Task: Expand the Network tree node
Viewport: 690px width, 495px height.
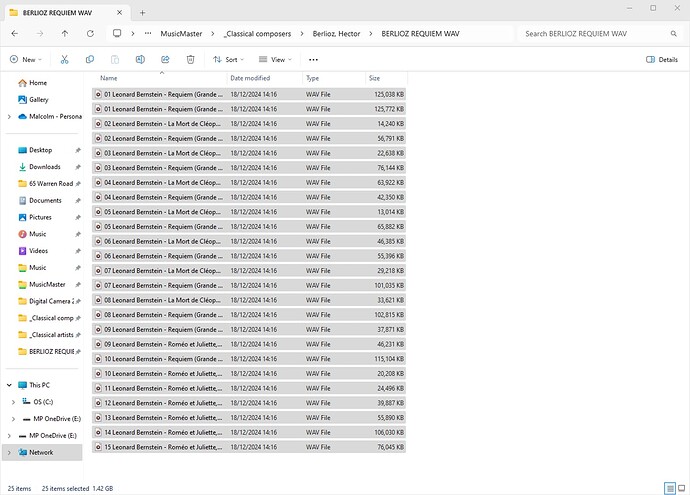Action: coord(9,452)
